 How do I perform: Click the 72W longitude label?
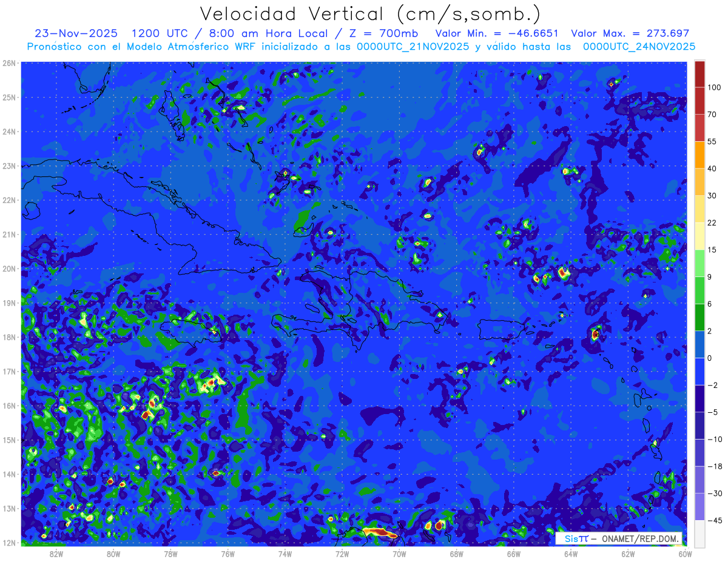coord(342,554)
